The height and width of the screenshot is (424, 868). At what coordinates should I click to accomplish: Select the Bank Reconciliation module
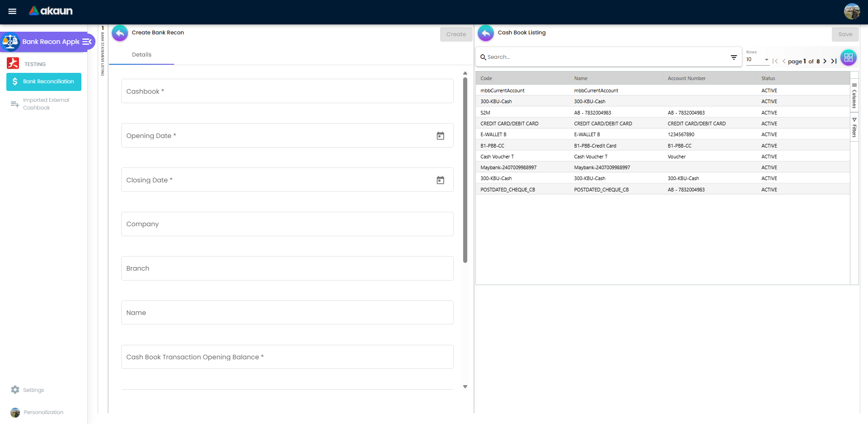[x=43, y=81]
